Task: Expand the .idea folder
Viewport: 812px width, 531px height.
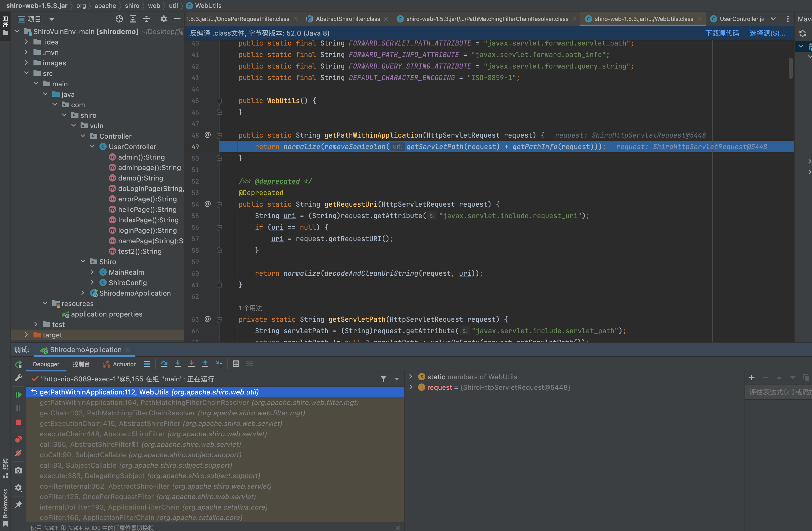Action: tap(26, 42)
